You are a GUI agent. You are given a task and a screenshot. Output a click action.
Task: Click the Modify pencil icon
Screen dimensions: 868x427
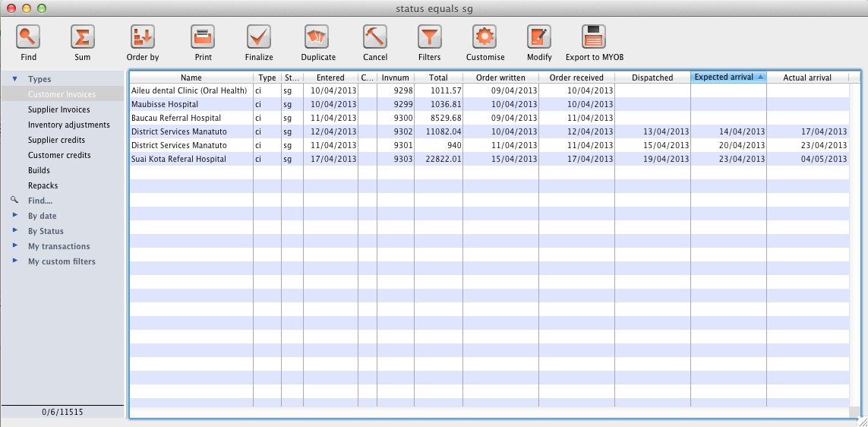(539, 36)
